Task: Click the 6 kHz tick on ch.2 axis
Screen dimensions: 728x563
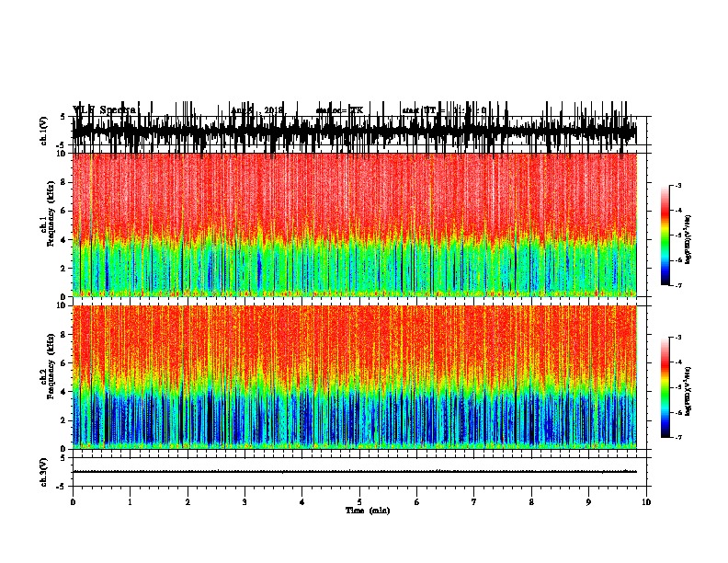Action: click(x=63, y=363)
